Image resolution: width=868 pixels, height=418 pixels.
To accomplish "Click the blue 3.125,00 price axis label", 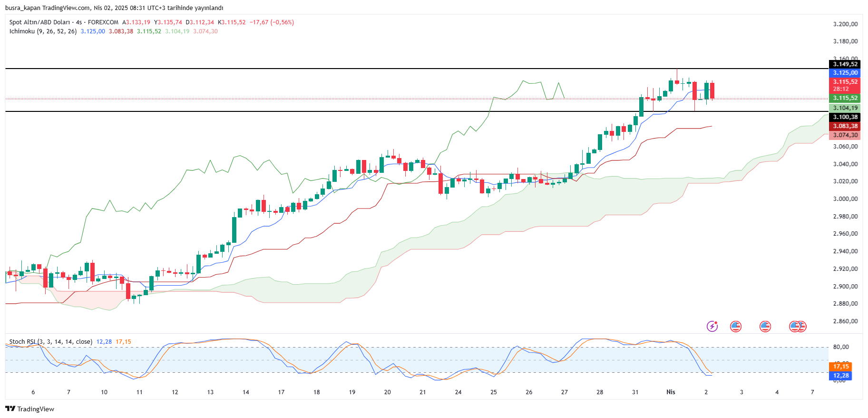I will 845,73.
